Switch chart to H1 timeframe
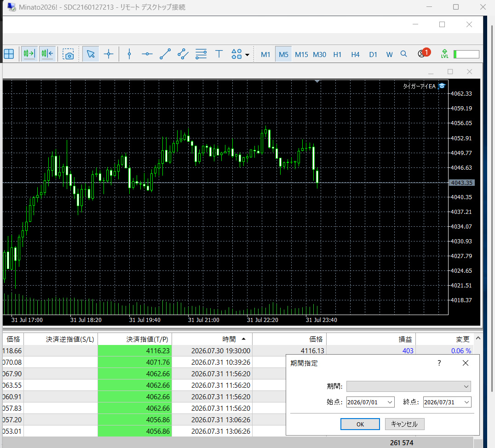The width and height of the screenshot is (495, 448). click(x=337, y=55)
